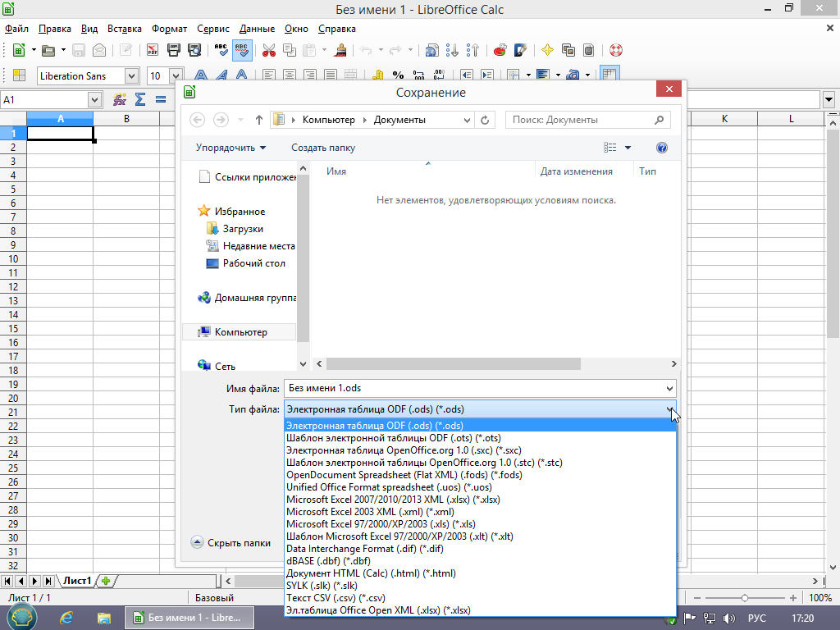Open File Explorer from the taskbar
Screen dimensions: 840x630
tap(103, 618)
